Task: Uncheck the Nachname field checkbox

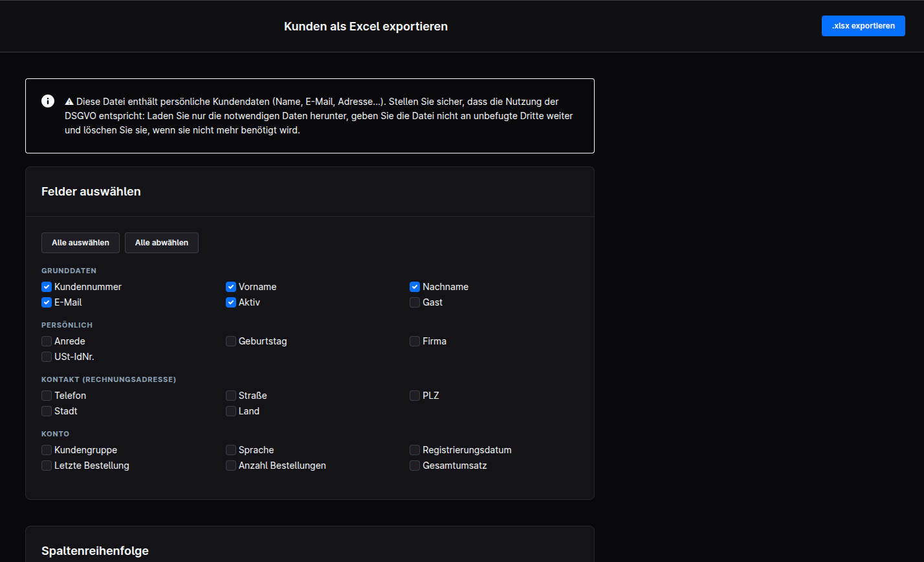Action: coord(415,287)
